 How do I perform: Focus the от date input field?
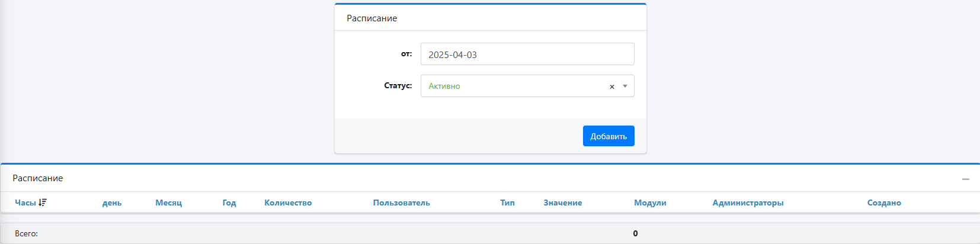click(x=527, y=54)
